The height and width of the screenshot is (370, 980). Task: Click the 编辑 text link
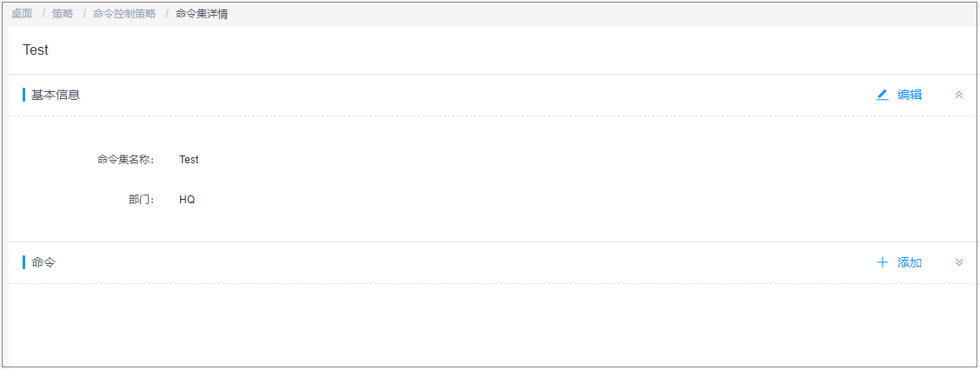pyautogui.click(x=910, y=95)
